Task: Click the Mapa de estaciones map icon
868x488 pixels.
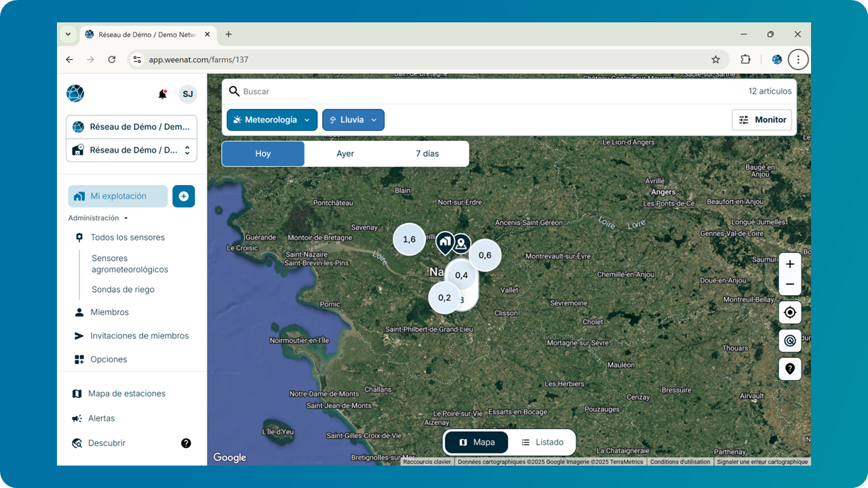Action: pyautogui.click(x=77, y=394)
